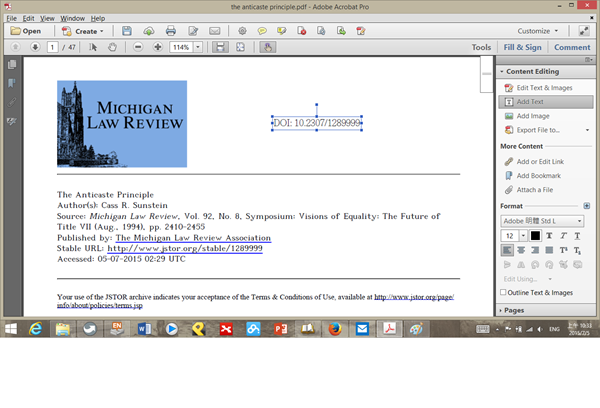
Task: Open the Create dropdown menu
Action: click(x=83, y=31)
